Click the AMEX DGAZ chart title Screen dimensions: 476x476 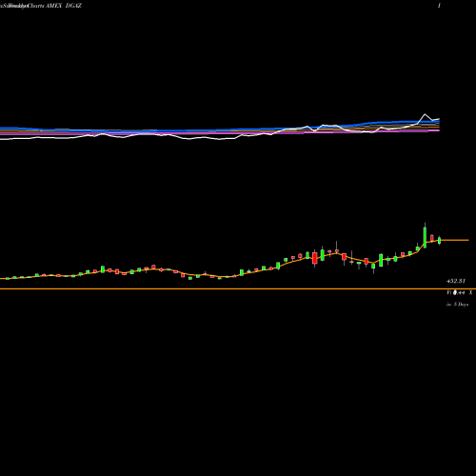(64, 6)
